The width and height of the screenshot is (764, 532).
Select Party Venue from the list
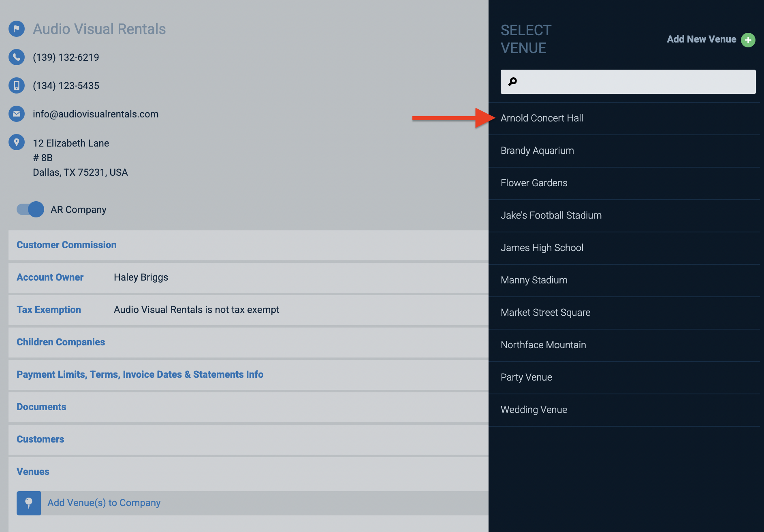pos(624,377)
